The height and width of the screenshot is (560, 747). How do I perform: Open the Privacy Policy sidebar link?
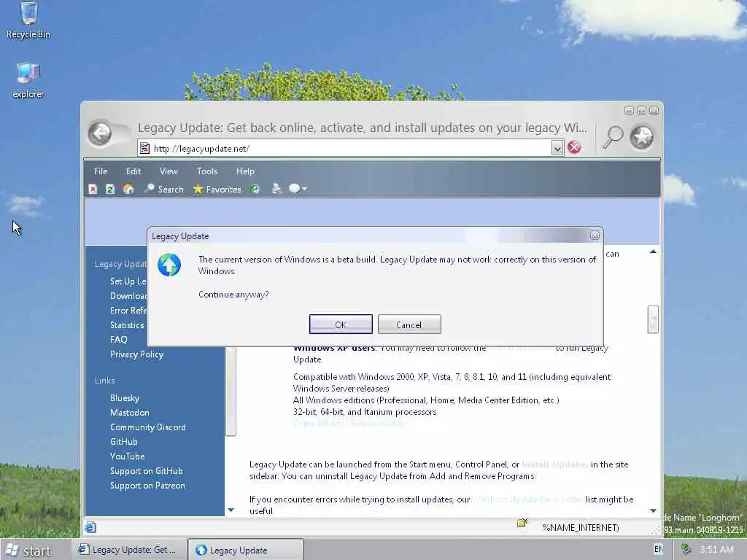pyautogui.click(x=136, y=355)
